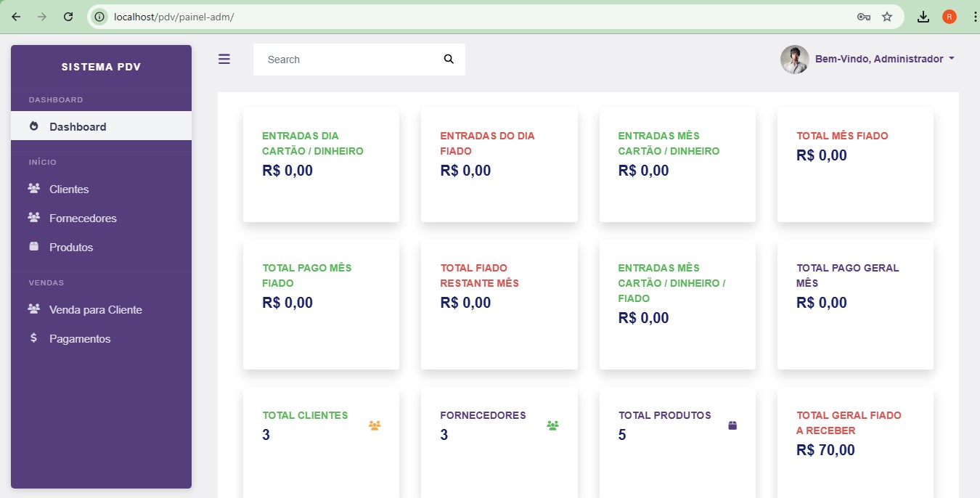Click the SISTEMA PDV heading
Image resolution: width=980 pixels, height=498 pixels.
[100, 66]
